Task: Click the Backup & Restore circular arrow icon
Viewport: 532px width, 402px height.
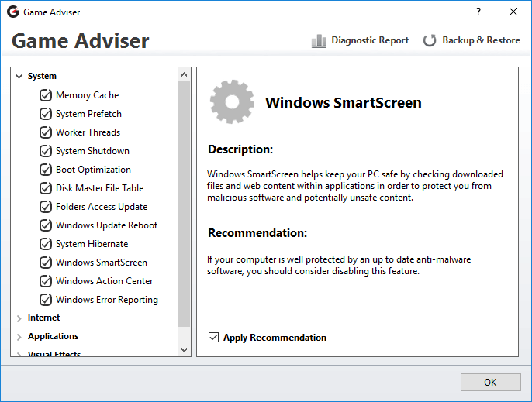Action: (x=430, y=41)
